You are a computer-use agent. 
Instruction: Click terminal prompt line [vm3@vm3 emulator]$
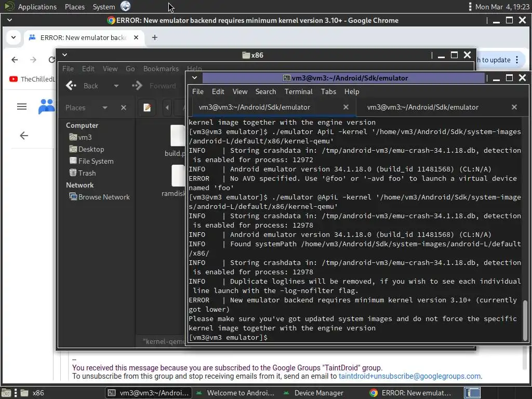point(228,338)
